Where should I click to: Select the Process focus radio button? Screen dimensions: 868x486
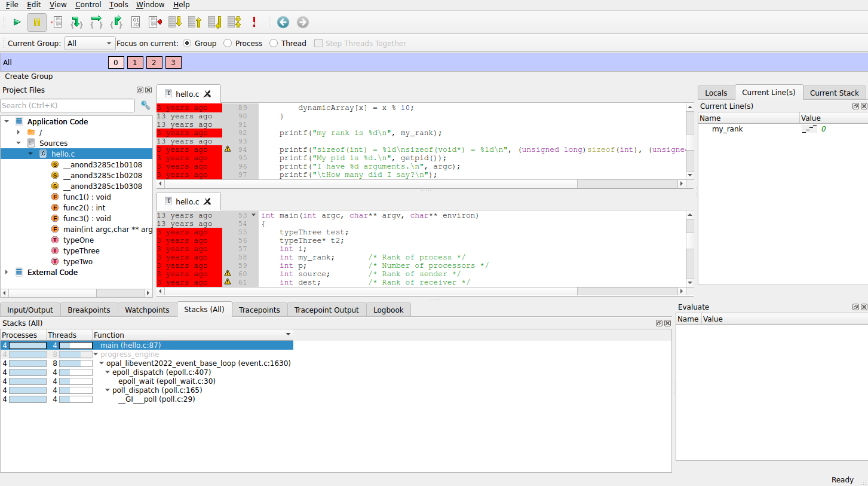pyautogui.click(x=228, y=43)
